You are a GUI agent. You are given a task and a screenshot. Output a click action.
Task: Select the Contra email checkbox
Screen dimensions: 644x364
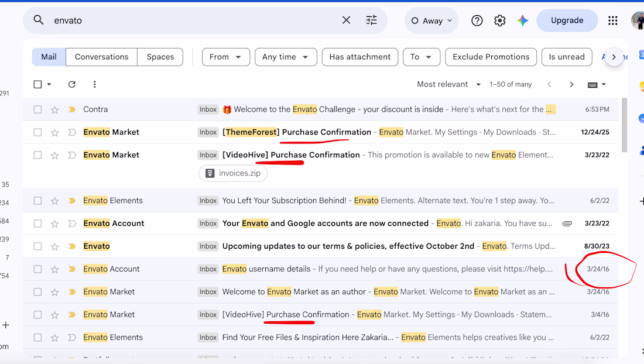37,109
